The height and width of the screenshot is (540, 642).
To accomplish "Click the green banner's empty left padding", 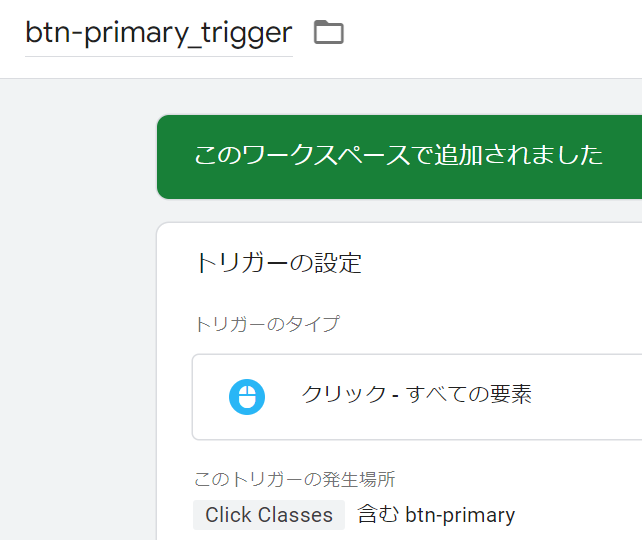I will (174, 156).
